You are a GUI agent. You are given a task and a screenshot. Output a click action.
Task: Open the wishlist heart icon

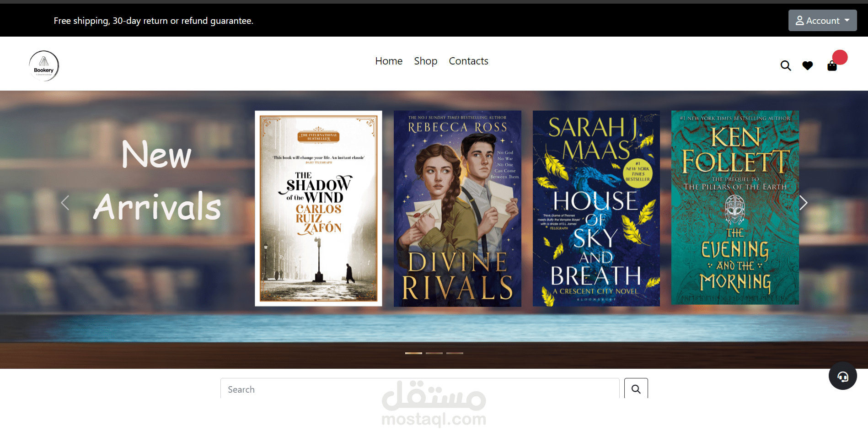click(x=808, y=66)
